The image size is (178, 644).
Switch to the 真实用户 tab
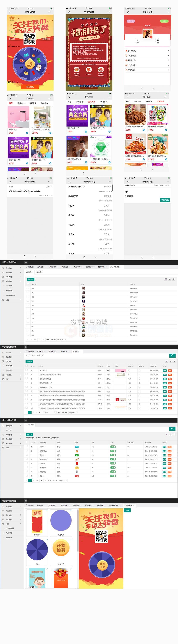40,272
